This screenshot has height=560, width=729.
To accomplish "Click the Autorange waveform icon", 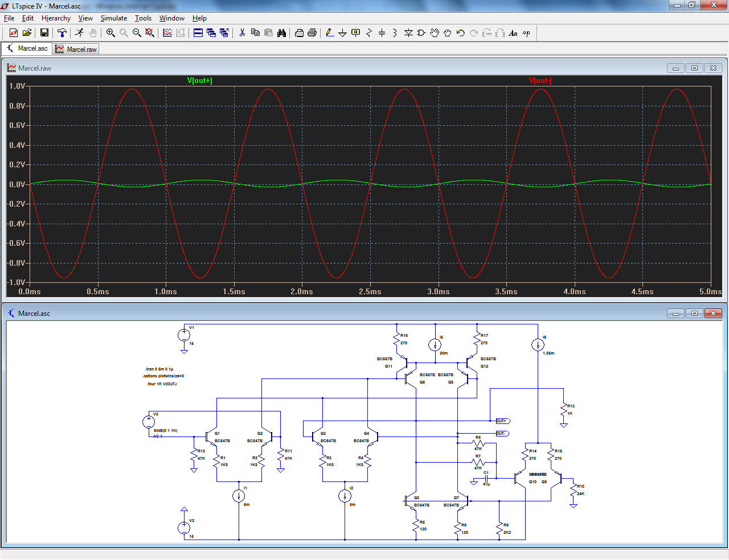I will tap(167, 33).
